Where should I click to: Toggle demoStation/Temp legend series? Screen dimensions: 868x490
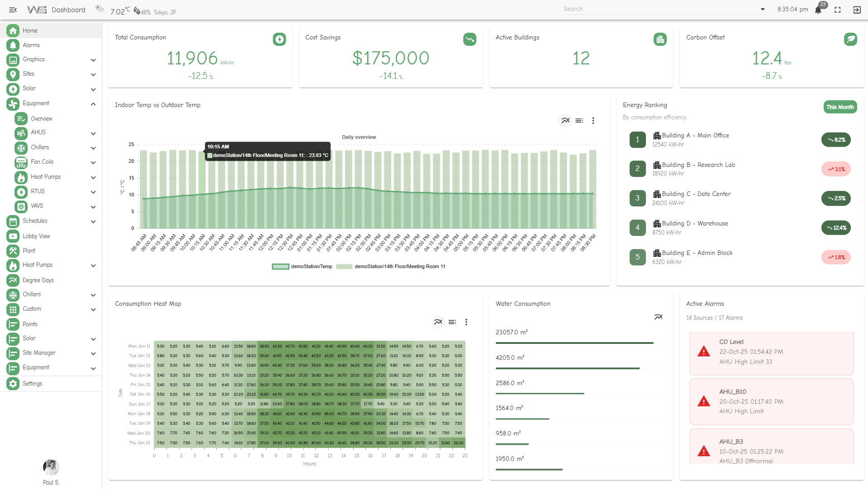click(x=302, y=267)
